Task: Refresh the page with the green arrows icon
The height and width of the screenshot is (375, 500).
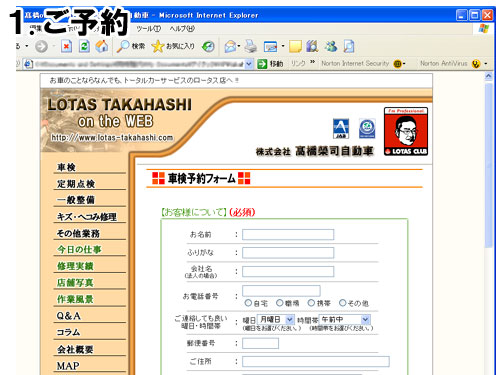Action: (x=84, y=46)
